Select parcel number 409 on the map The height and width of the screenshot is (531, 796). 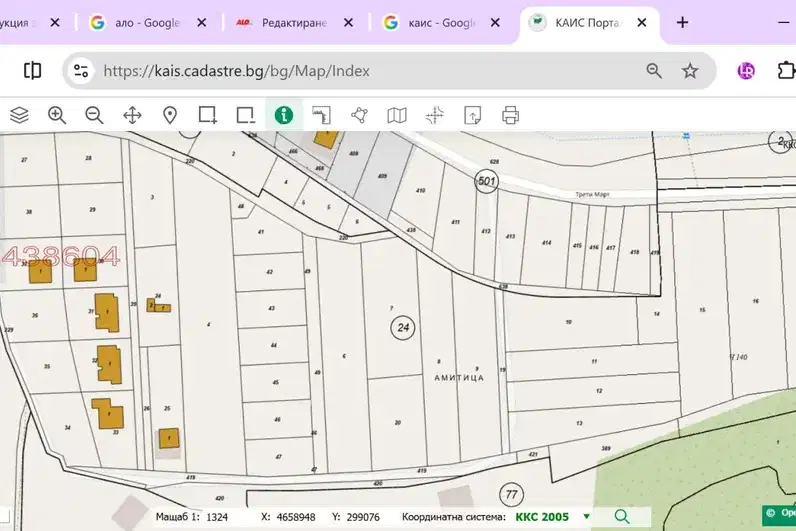pos(382,176)
